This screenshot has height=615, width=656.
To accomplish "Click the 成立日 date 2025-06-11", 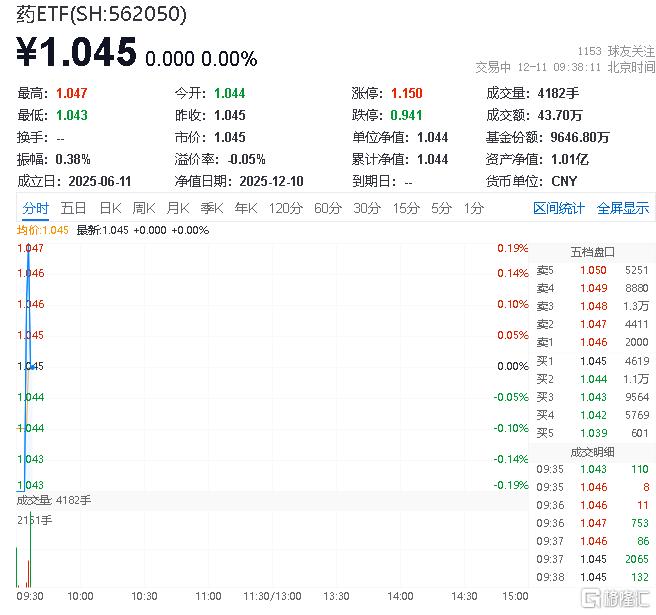I will (100, 181).
